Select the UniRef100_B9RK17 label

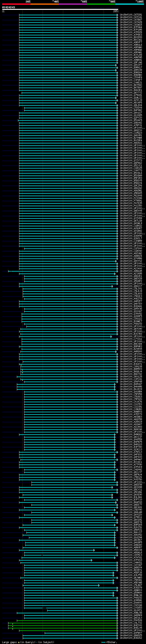tap(131, 67)
